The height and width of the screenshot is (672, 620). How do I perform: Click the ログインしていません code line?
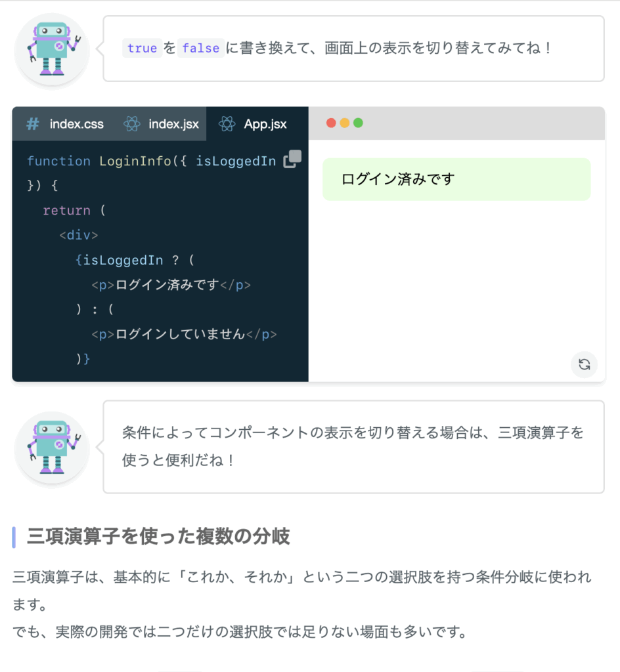pyautogui.click(x=184, y=334)
